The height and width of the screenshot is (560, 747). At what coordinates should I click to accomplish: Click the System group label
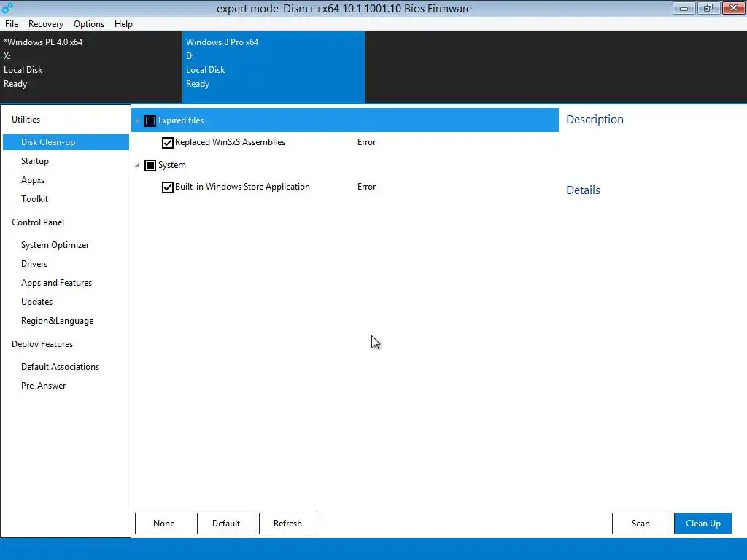[172, 165]
